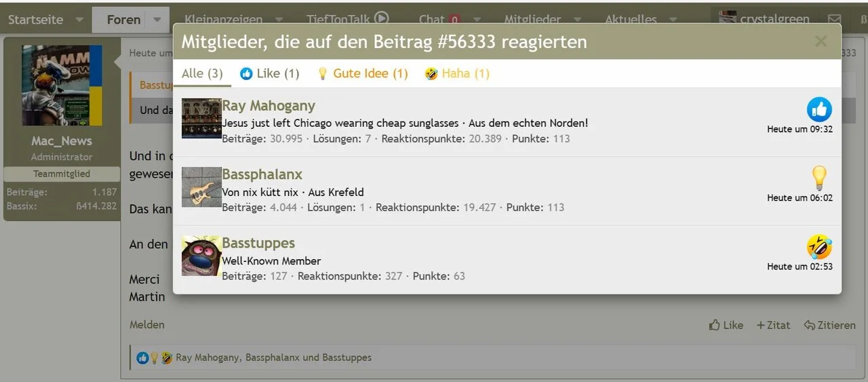This screenshot has height=382, width=868.
Task: Open the Mitglieder menu item
Action: click(532, 20)
